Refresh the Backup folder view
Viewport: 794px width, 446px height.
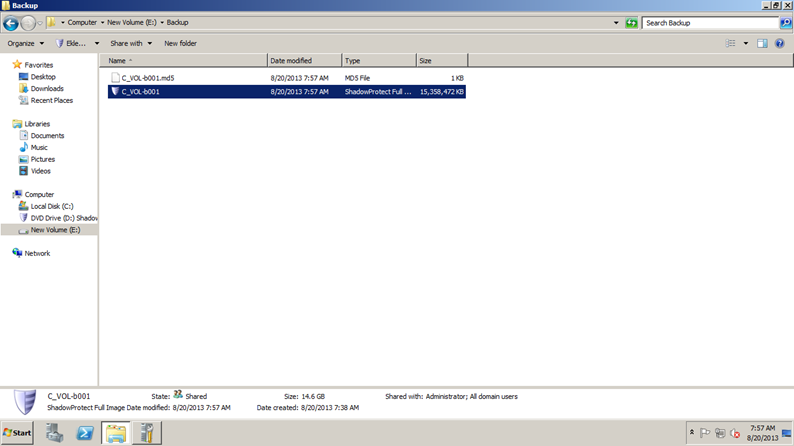631,23
